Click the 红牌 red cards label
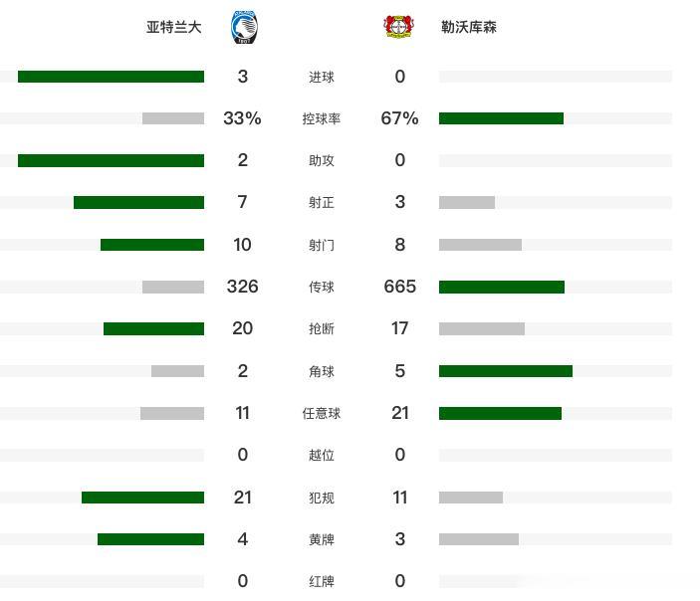The image size is (700, 601). pos(322,581)
